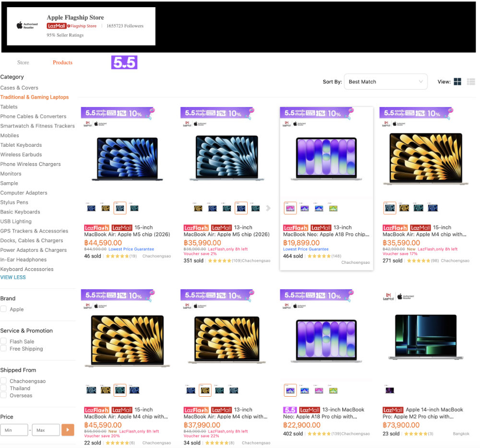The height and width of the screenshot is (448, 480).
Task: Select GPS Trackers & Accessories category
Action: [34, 231]
